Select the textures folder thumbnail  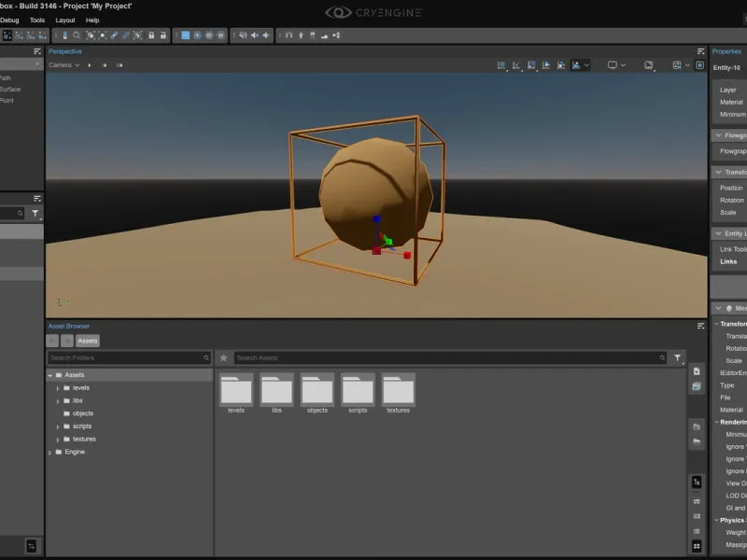click(399, 393)
